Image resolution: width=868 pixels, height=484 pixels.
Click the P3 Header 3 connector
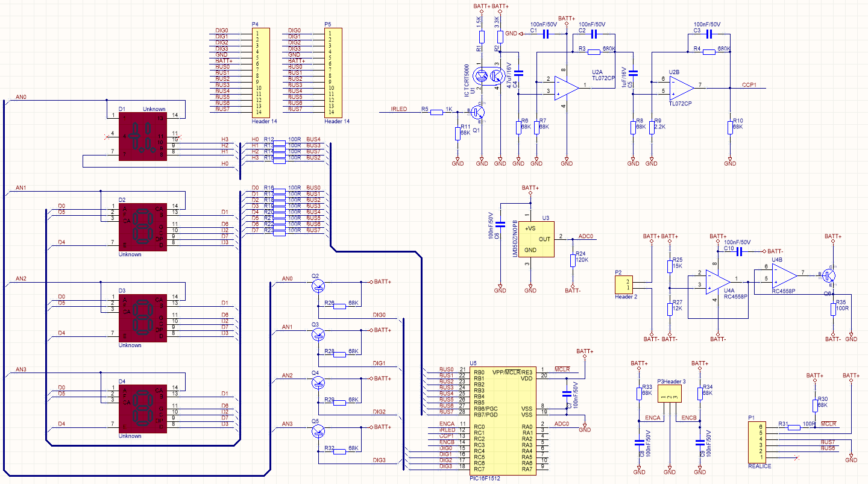(669, 394)
